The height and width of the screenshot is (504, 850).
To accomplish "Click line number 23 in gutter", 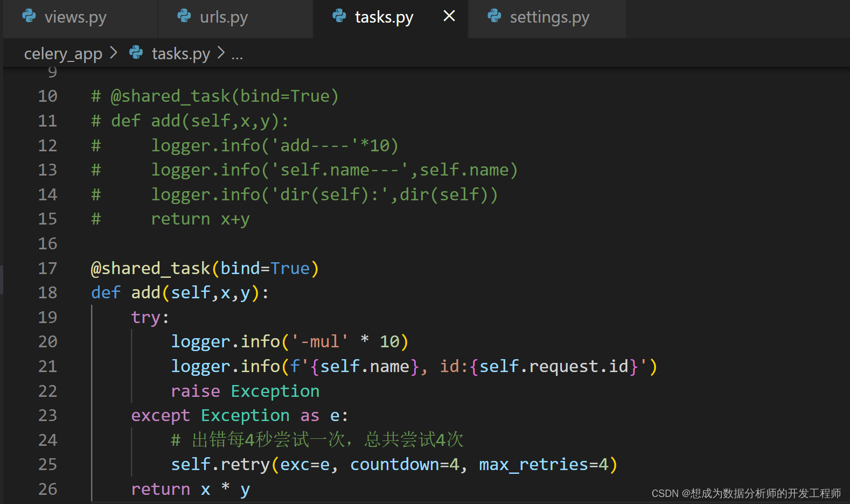I will (47, 415).
